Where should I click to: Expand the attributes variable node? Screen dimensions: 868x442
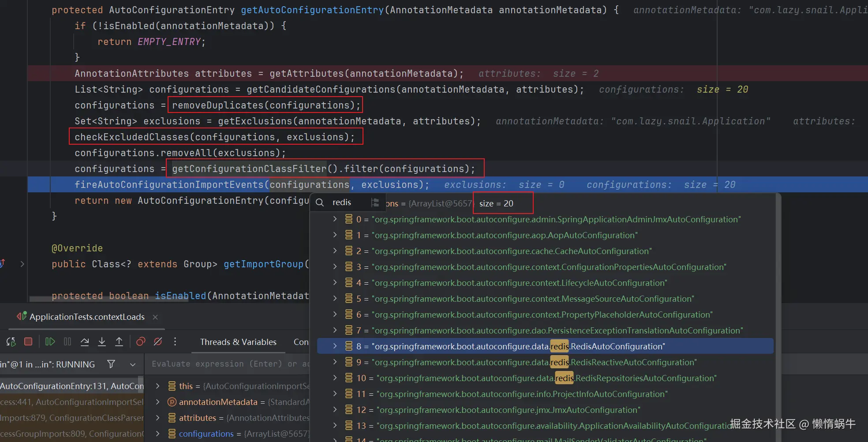click(x=157, y=418)
